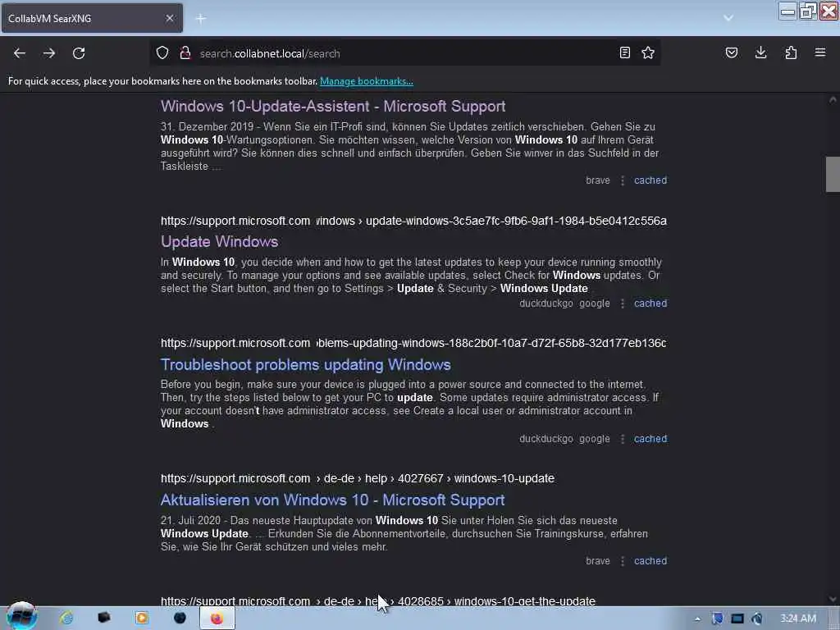Screen dimensions: 840x630
Task: Save page to Pocket
Action: coord(732,52)
